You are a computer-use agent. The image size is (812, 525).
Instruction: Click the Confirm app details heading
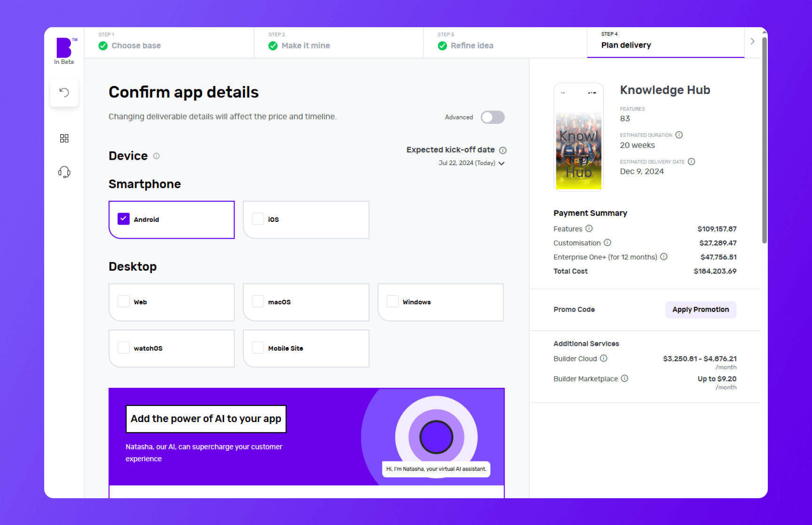click(184, 93)
